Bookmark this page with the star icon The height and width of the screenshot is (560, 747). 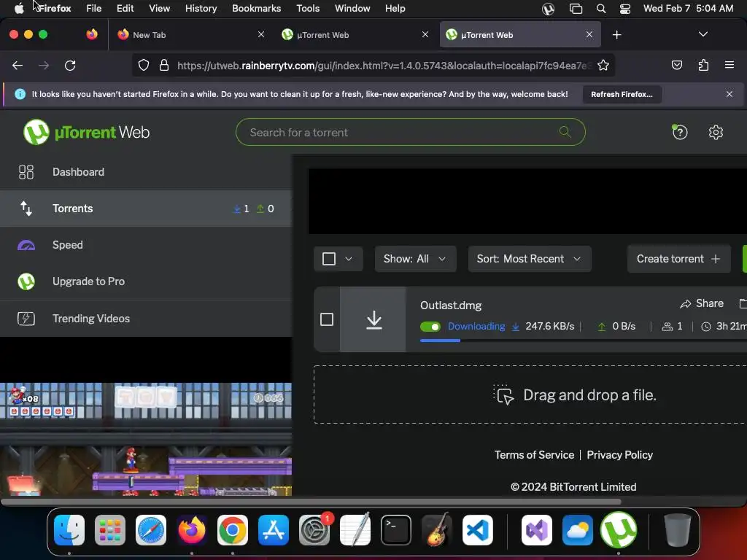click(603, 65)
